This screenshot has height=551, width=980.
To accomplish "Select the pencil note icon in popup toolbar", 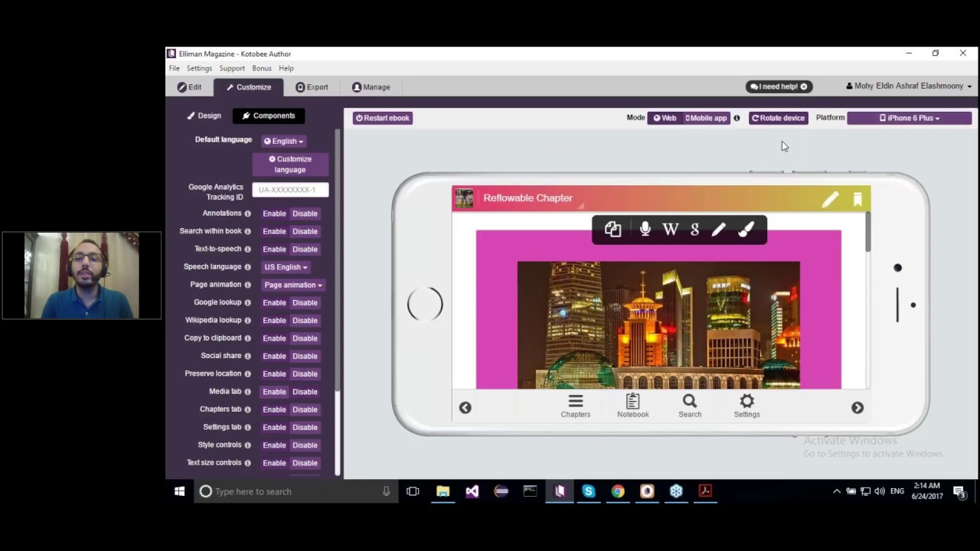I will pos(718,230).
